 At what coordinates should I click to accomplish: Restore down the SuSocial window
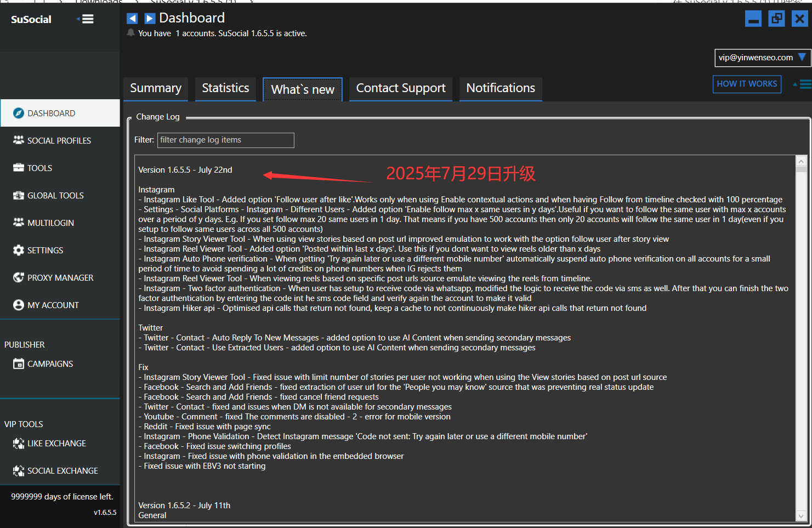(x=777, y=19)
